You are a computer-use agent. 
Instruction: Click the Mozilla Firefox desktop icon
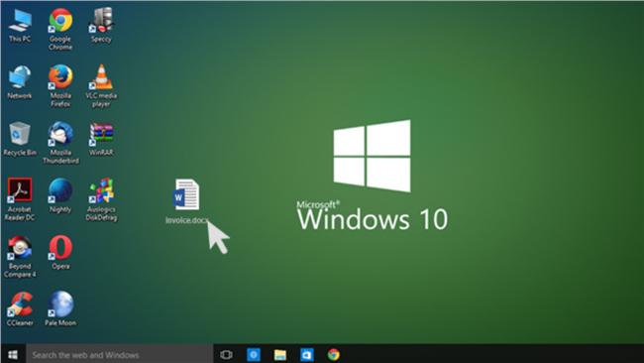pyautogui.click(x=60, y=85)
